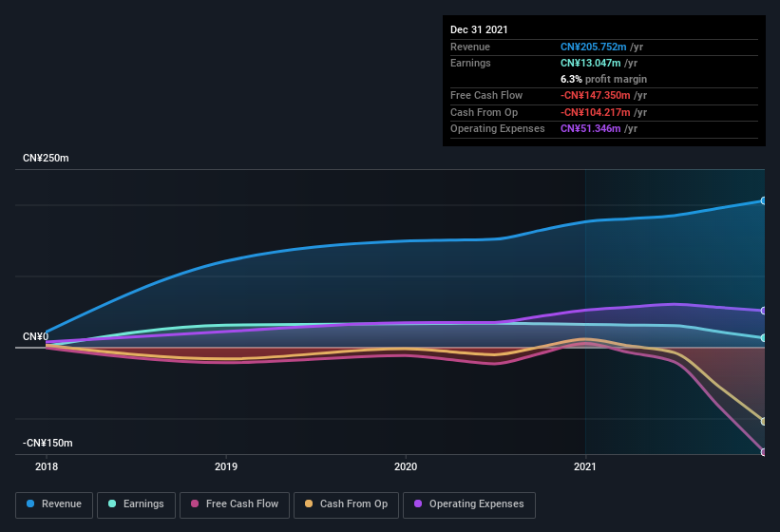Click the Free Cash Flow label in tooltip
780x532 pixels.
click(x=486, y=95)
